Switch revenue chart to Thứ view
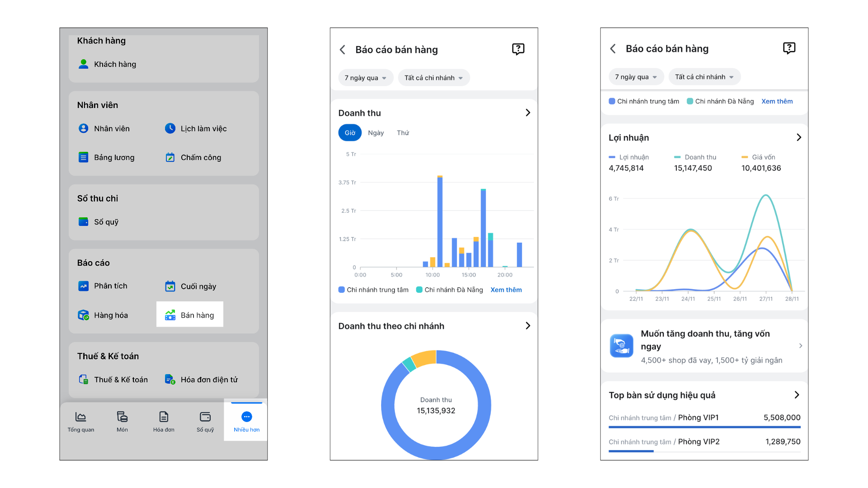 coord(403,133)
